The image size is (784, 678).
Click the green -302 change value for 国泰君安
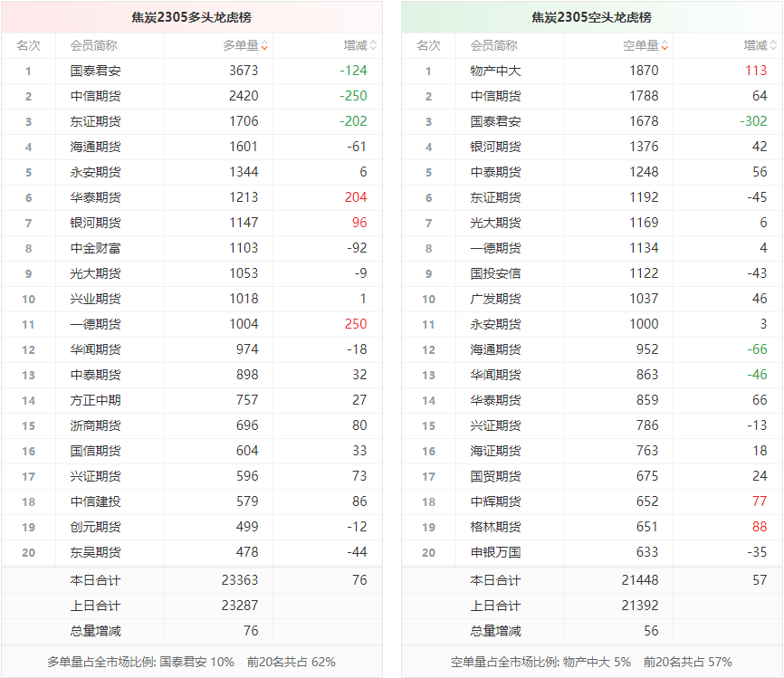pos(753,121)
